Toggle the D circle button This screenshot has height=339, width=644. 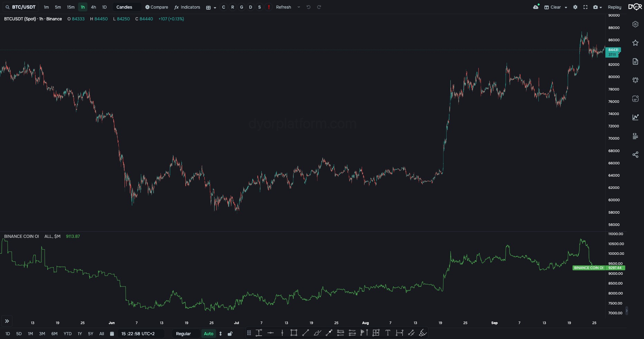point(250,7)
